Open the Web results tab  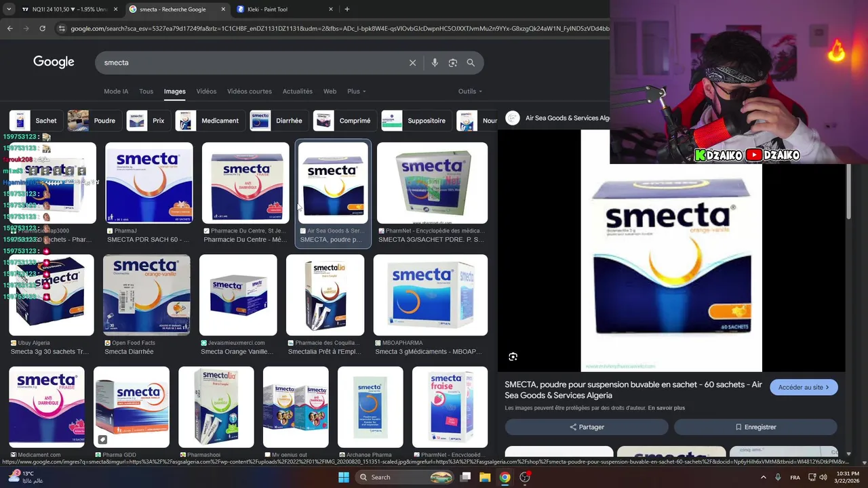click(330, 91)
